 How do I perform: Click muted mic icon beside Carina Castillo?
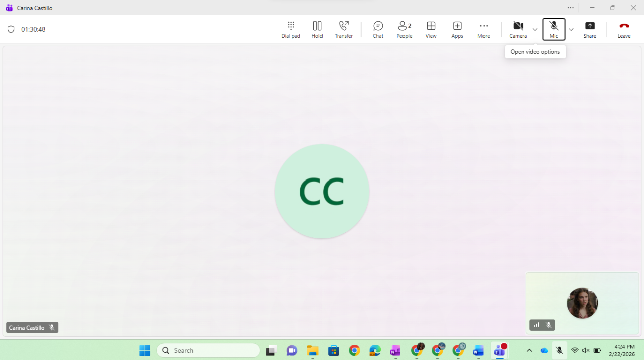click(x=52, y=328)
